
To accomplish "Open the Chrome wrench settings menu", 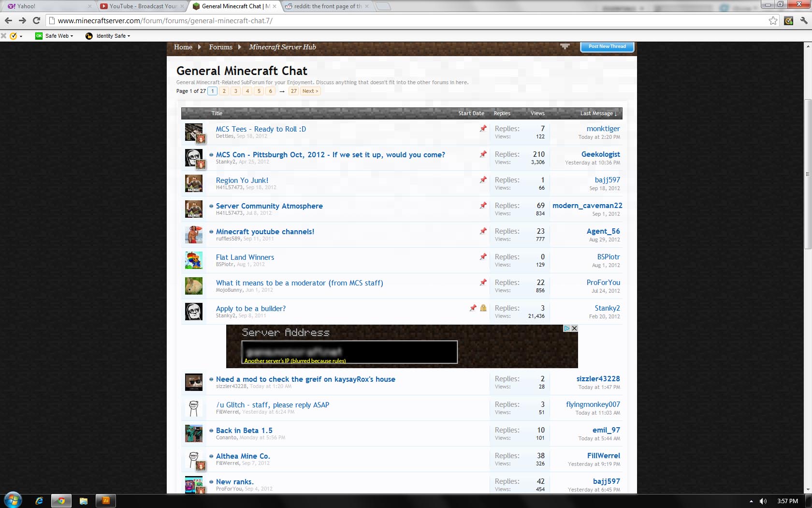I will point(804,20).
